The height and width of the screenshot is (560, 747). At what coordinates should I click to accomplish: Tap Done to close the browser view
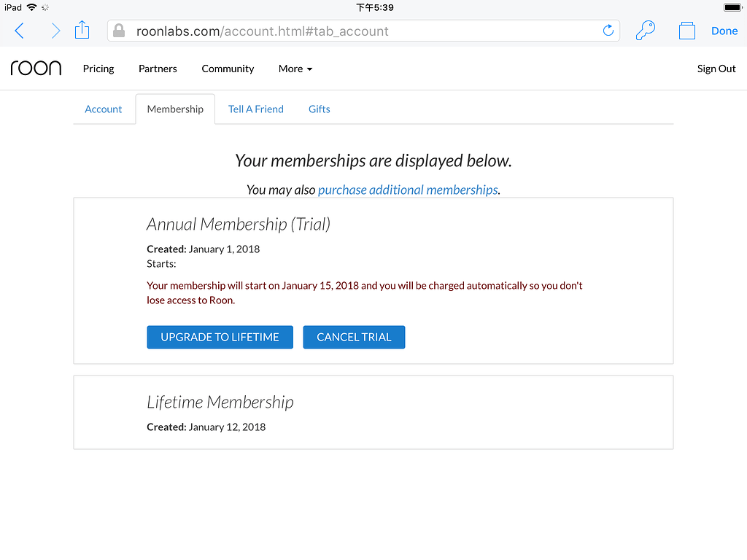[724, 30]
